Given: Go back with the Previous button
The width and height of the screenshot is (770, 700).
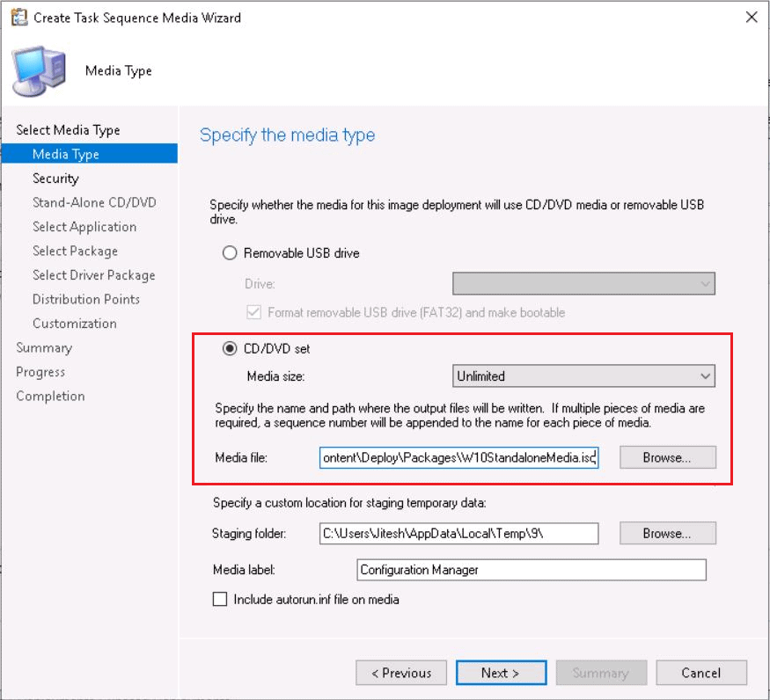Looking at the screenshot, I should pyautogui.click(x=401, y=673).
